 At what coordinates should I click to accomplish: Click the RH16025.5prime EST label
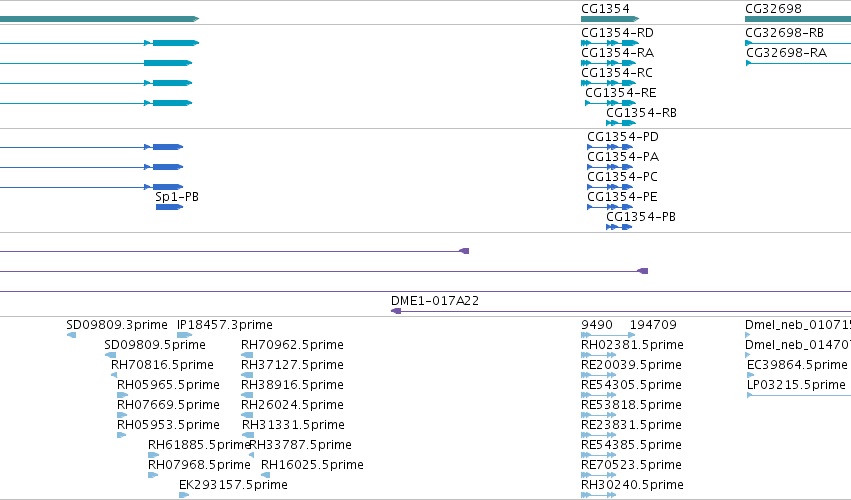312,465
